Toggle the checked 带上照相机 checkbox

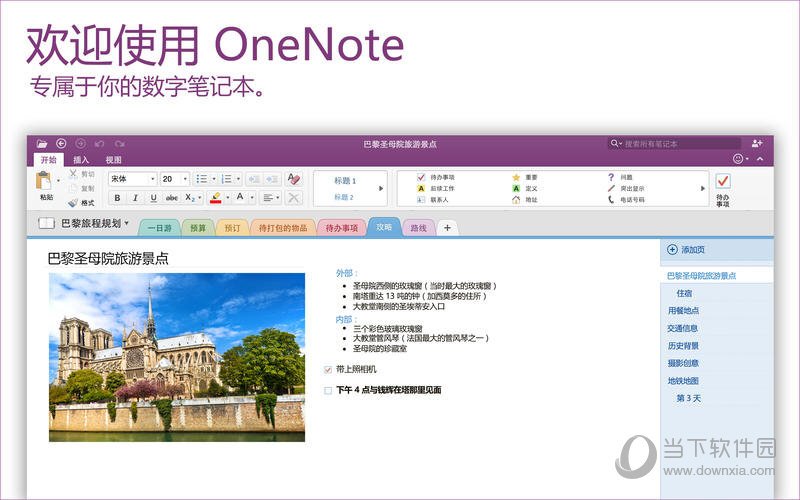328,370
